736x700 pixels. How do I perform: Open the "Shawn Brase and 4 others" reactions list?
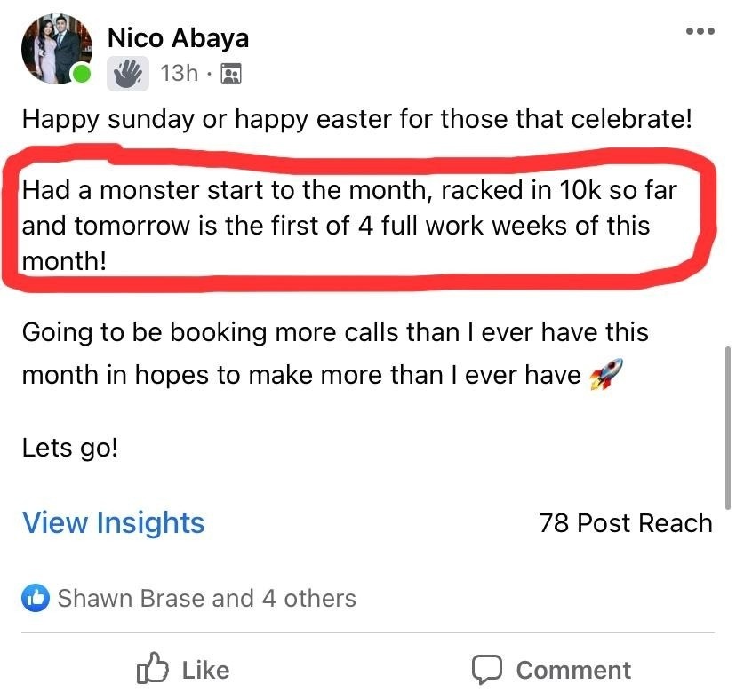click(206, 599)
